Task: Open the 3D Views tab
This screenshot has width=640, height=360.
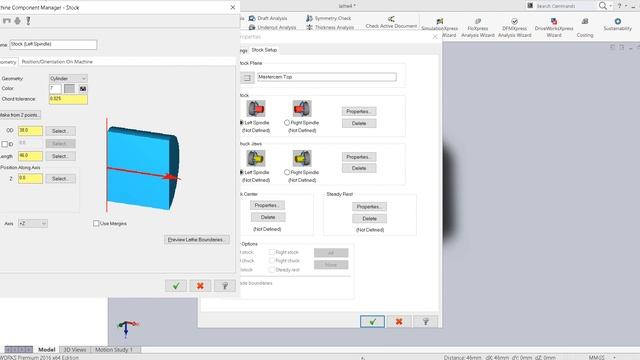Action: [x=75, y=350]
